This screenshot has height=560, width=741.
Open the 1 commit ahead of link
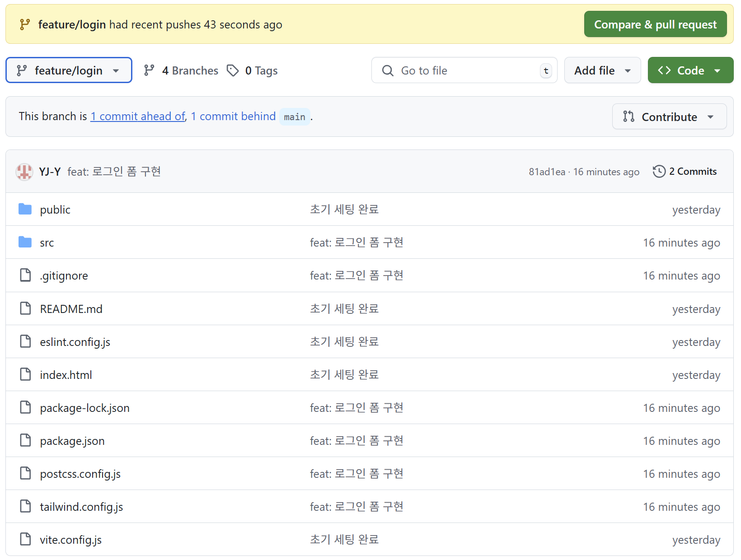point(138,116)
